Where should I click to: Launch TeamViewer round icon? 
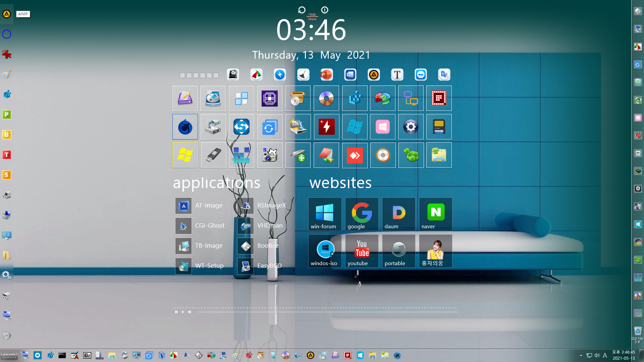point(421,74)
